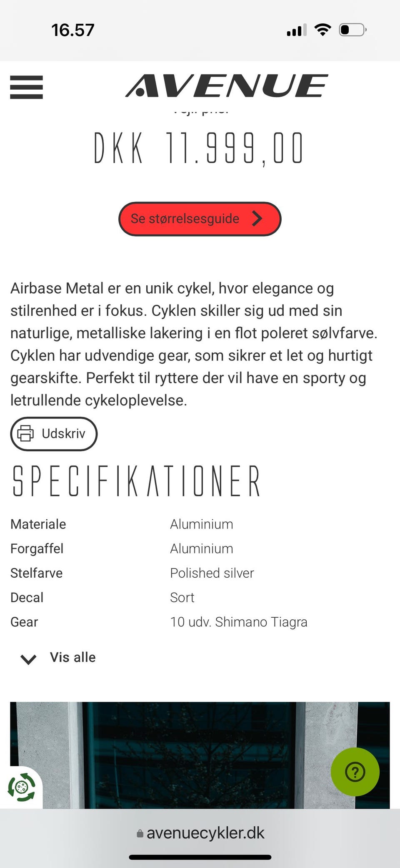Tap the Materiale specification label
This screenshot has height=868, width=400.
tap(38, 524)
